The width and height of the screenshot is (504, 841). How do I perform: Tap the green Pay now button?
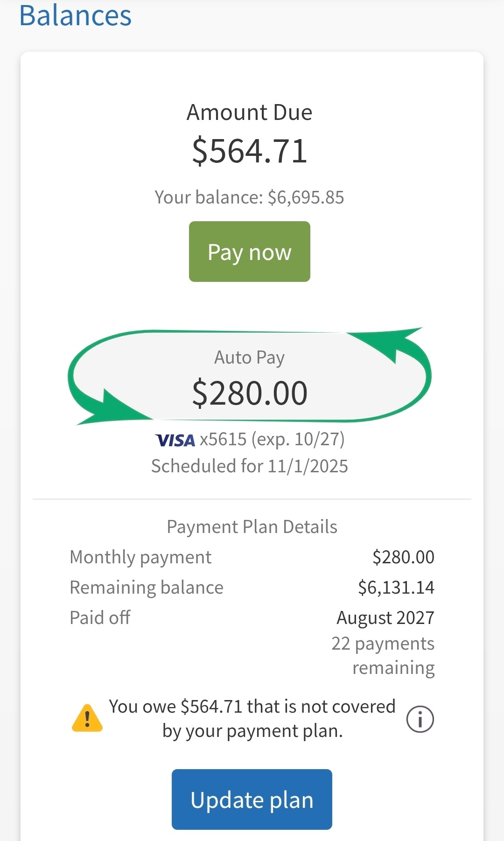250,252
